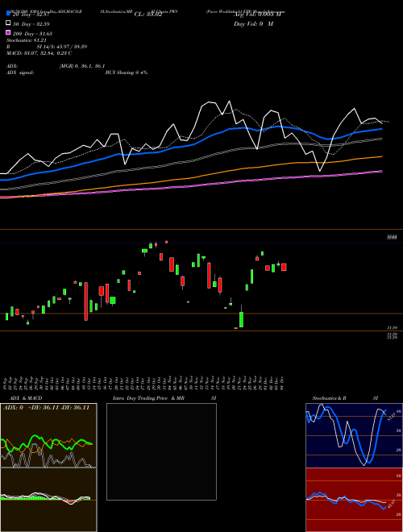The width and height of the screenshot is (403, 532).
Task: Select the 'CL: 33.02' closing price text
Action: 148,15
